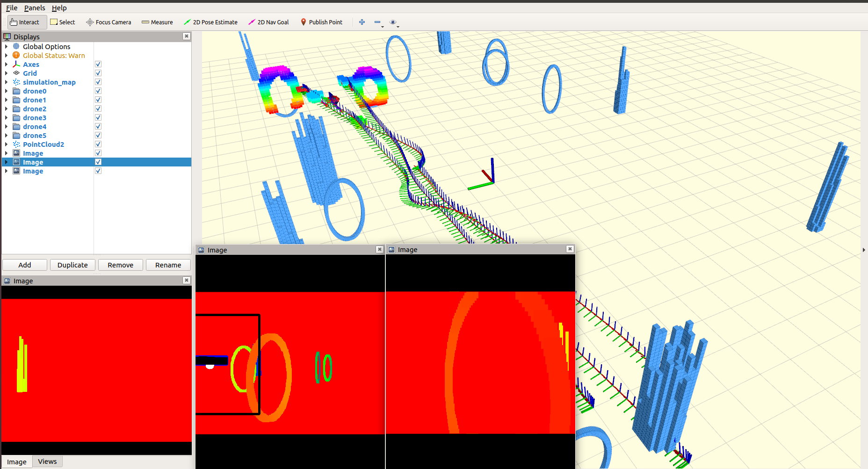Click the simulation_map point cloud icon
This screenshot has height=469, width=868.
(x=16, y=82)
